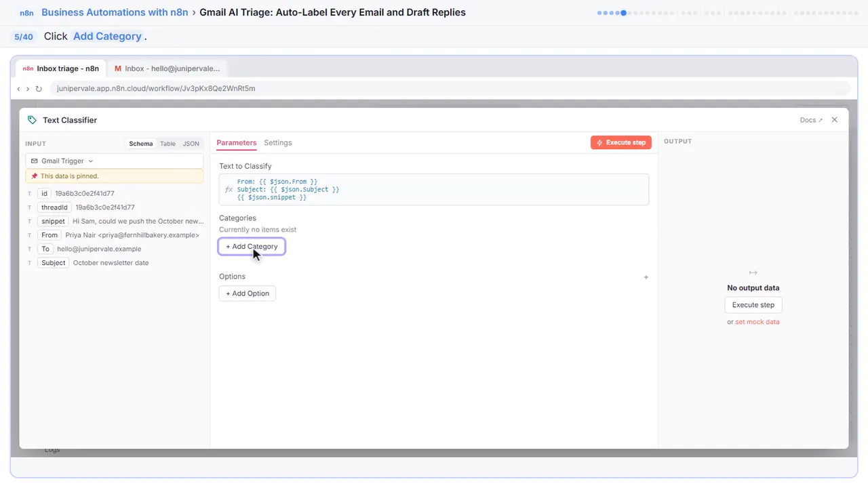Select the Subject schema field
The width and height of the screenshot is (868, 488).
click(54, 263)
